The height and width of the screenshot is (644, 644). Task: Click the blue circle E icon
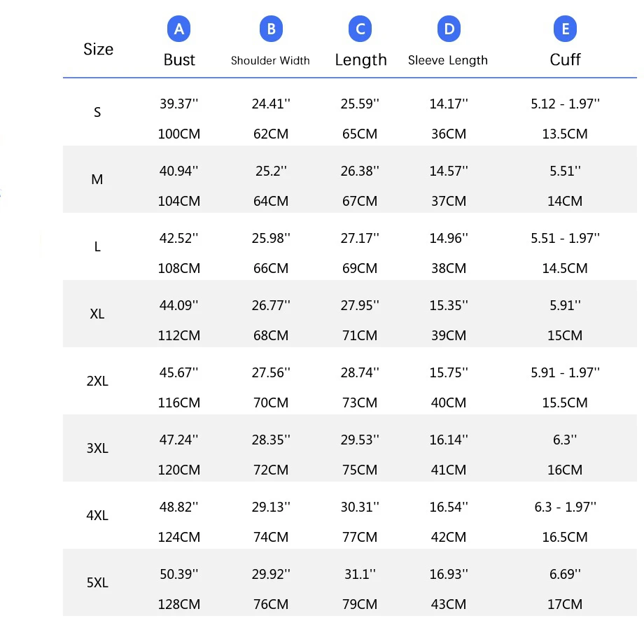point(565,29)
